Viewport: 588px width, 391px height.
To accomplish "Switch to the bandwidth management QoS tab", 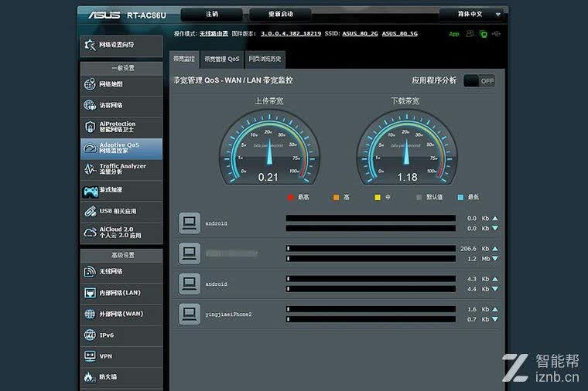I will [221, 59].
